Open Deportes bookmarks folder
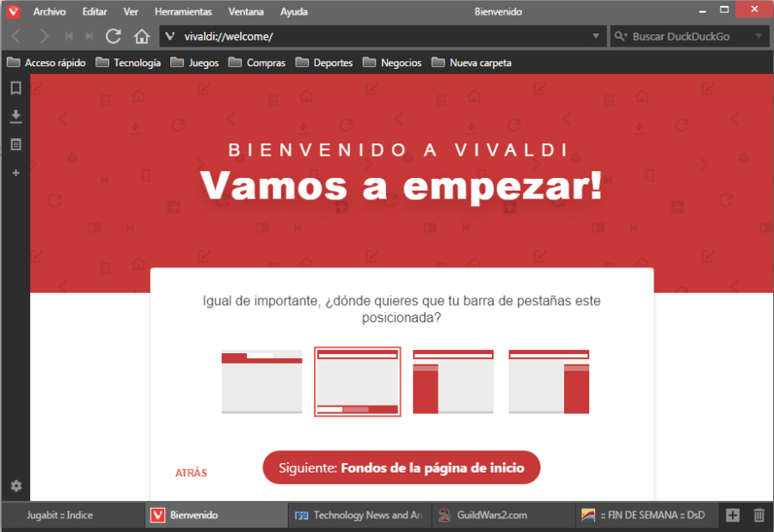Viewport: 774px width, 532px height. click(x=324, y=63)
